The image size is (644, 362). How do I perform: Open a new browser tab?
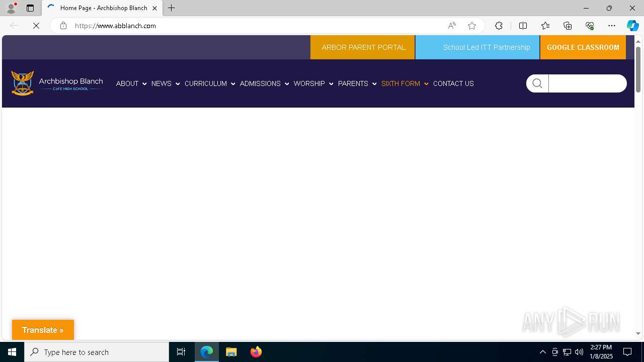pos(172,8)
